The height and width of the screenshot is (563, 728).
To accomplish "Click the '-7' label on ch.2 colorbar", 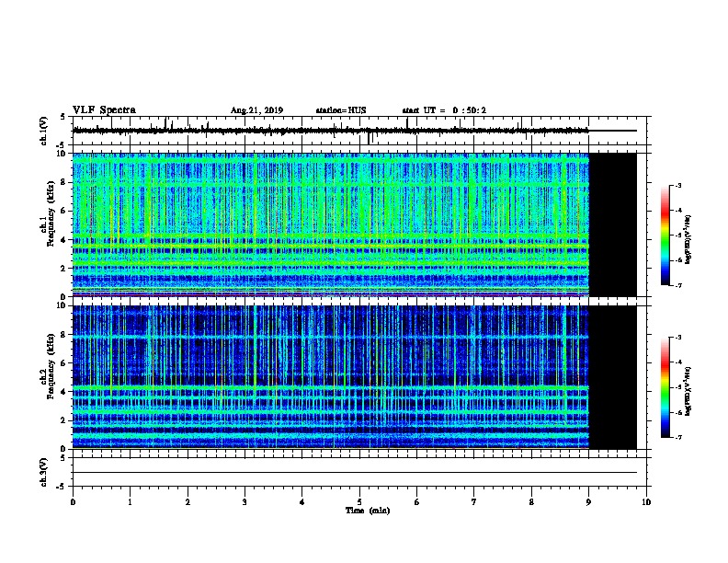I will (x=677, y=438).
